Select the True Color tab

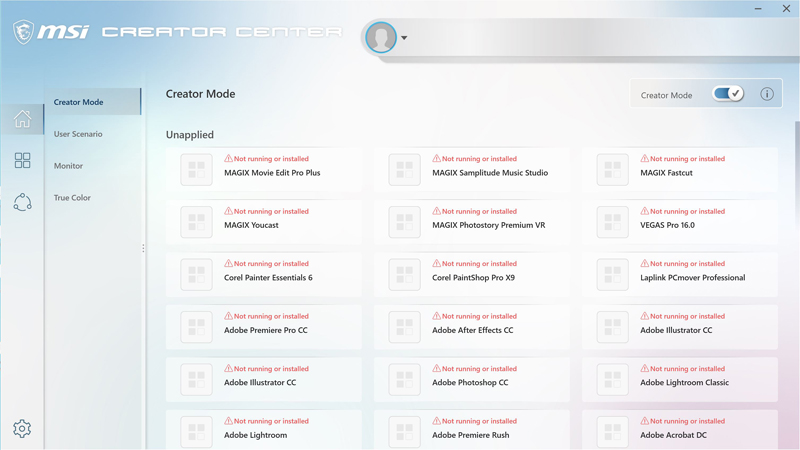[72, 197]
